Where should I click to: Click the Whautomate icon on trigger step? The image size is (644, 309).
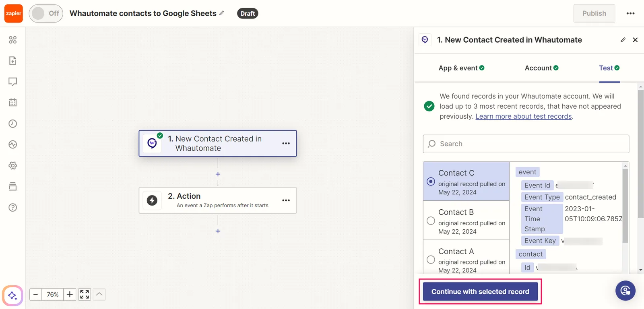pos(152,143)
